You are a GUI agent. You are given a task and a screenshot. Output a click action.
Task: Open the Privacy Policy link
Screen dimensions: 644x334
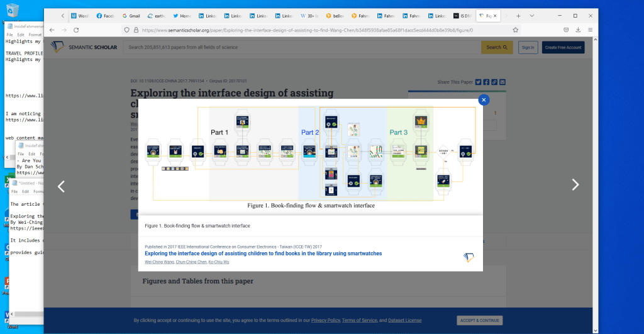325,320
